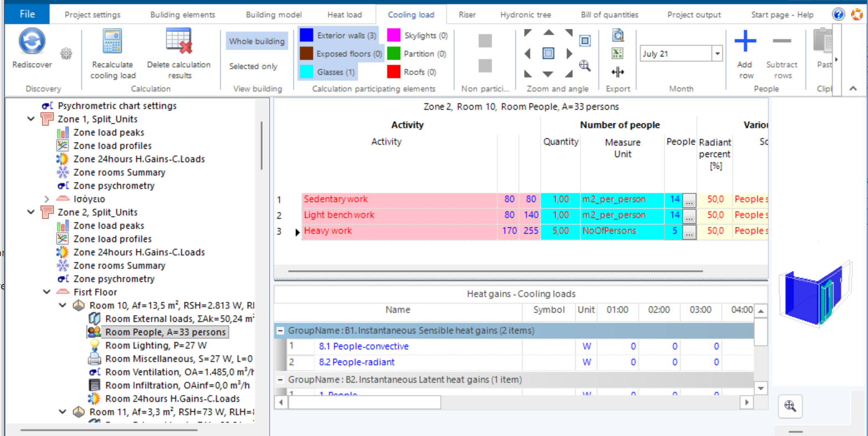Click ellipsis button in Sedentary work row

[x=689, y=200]
